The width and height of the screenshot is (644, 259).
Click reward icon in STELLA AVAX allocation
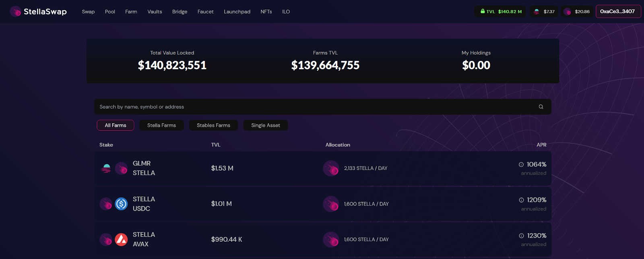(x=331, y=240)
